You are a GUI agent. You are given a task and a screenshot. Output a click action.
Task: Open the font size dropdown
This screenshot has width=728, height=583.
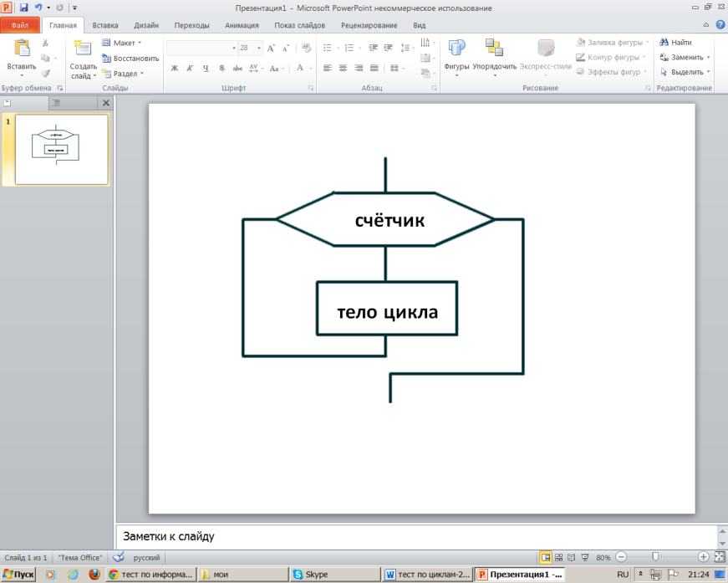point(258,48)
